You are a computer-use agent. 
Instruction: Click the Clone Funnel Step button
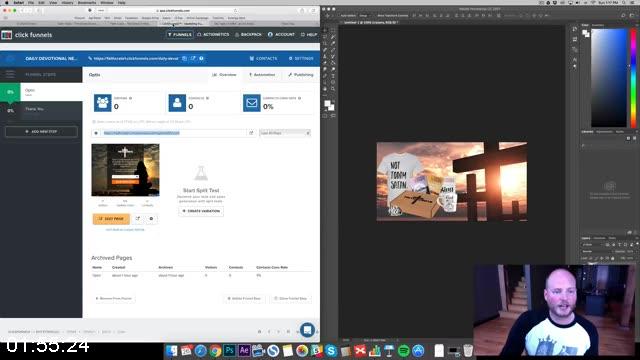click(x=290, y=298)
